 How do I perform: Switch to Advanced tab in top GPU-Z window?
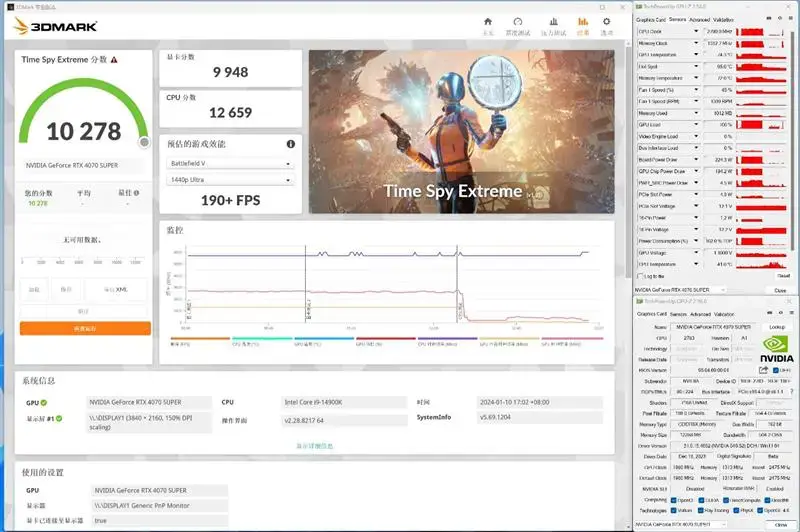(699, 20)
